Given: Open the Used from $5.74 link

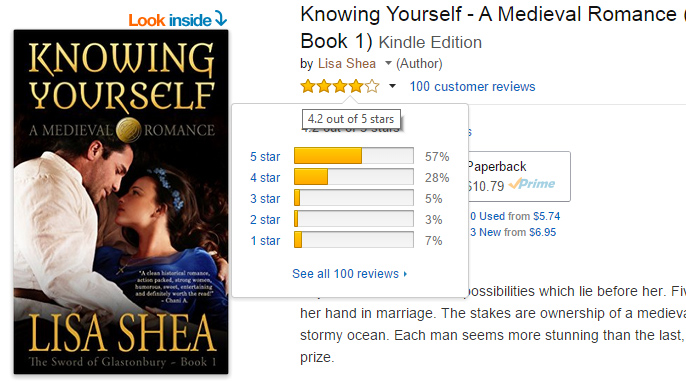Looking at the screenshot, I should (x=515, y=216).
